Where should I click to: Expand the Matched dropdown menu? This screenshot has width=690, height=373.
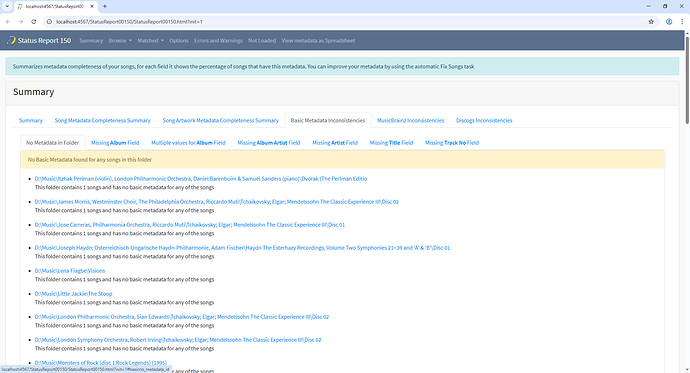coord(150,40)
